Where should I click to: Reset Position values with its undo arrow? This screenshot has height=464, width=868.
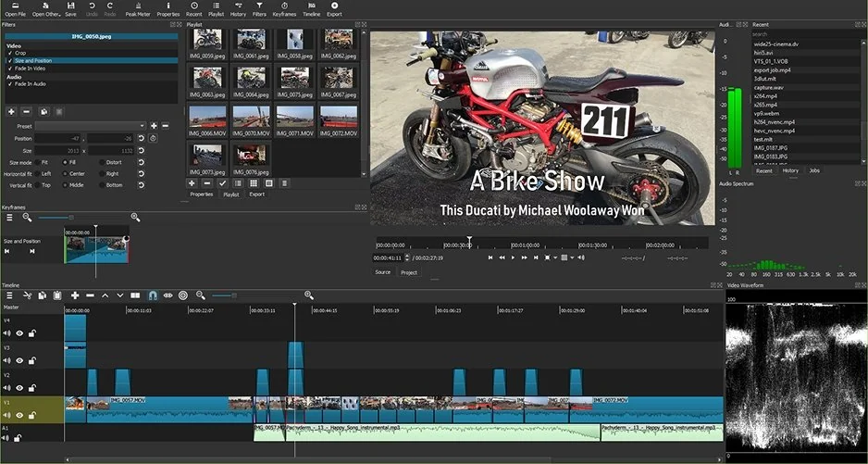click(x=142, y=138)
